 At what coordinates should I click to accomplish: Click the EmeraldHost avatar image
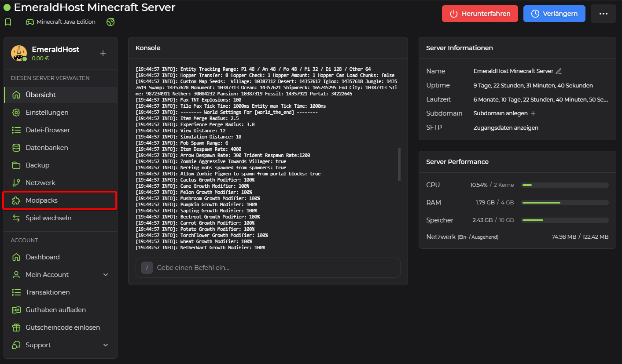(x=19, y=53)
